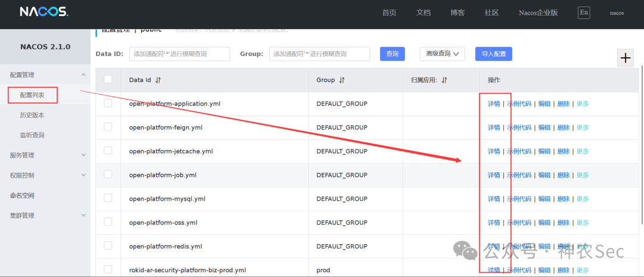644x277 pixels.
Task: Open 文档 in the top navigation
Action: tap(423, 13)
